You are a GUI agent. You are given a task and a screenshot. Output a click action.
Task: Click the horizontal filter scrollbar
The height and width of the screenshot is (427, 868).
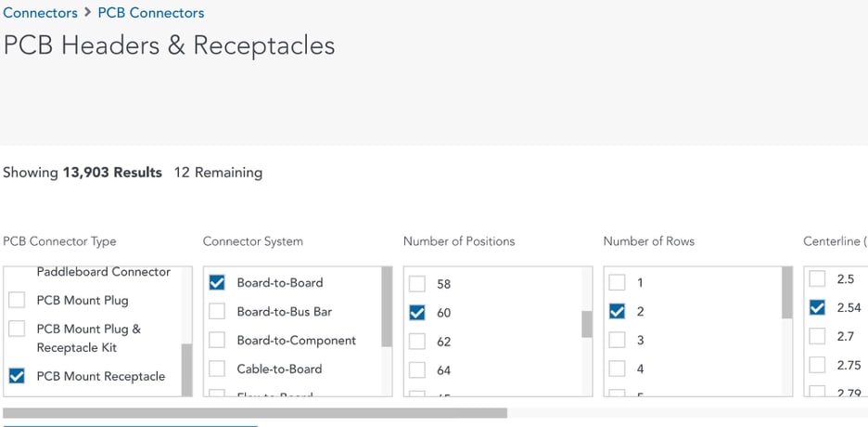pos(255,413)
